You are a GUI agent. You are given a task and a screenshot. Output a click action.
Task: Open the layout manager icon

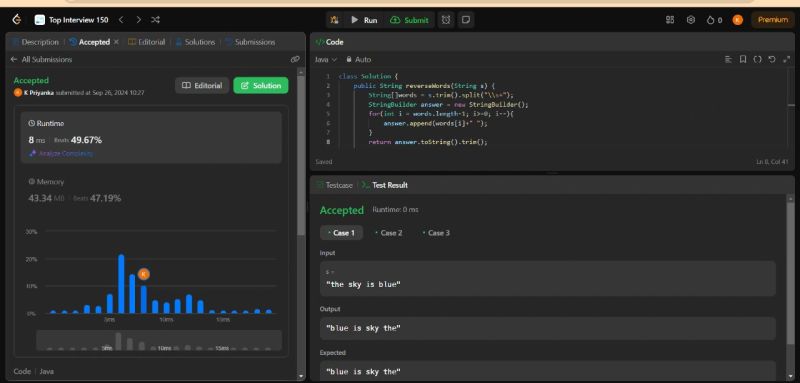click(670, 20)
